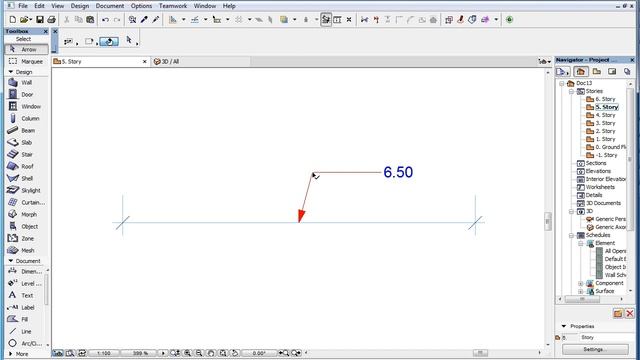This screenshot has height=360, width=640.
Task: Open the Edit menu
Action: 39,6
